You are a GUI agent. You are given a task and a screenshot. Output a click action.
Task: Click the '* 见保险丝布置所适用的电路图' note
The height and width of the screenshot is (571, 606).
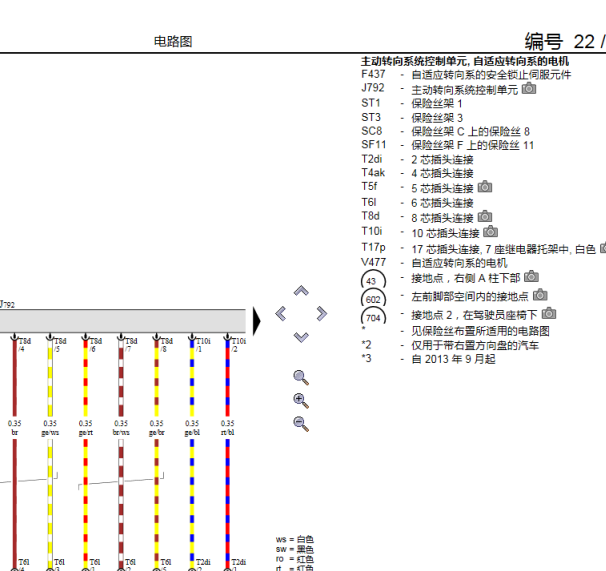[455, 331]
